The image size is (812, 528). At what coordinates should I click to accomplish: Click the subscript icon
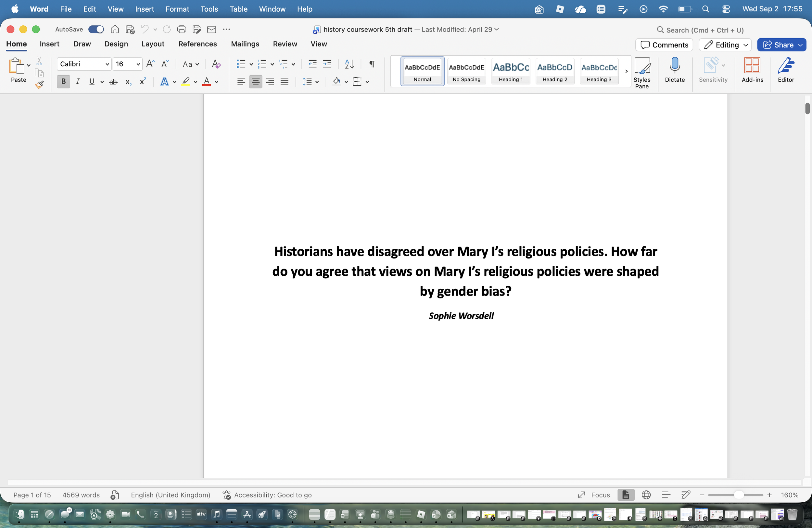128,82
